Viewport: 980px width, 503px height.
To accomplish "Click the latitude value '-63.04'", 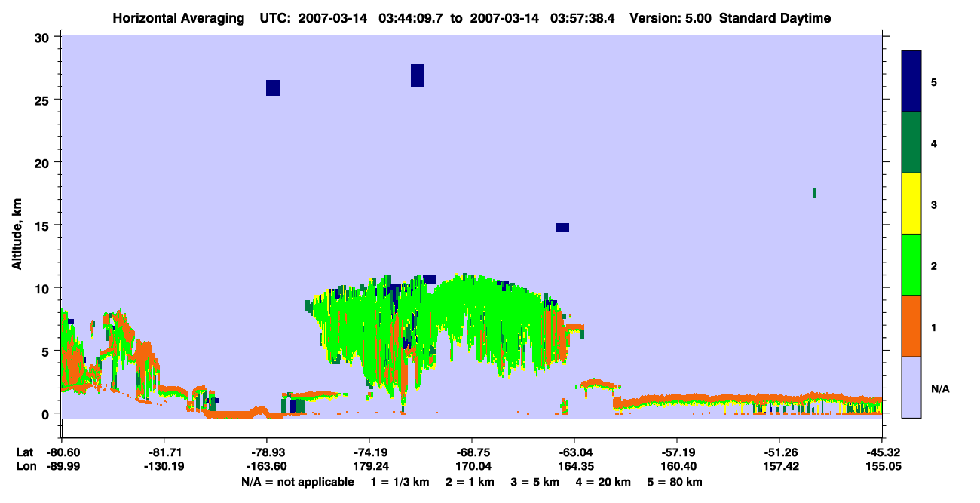I will pos(574,452).
